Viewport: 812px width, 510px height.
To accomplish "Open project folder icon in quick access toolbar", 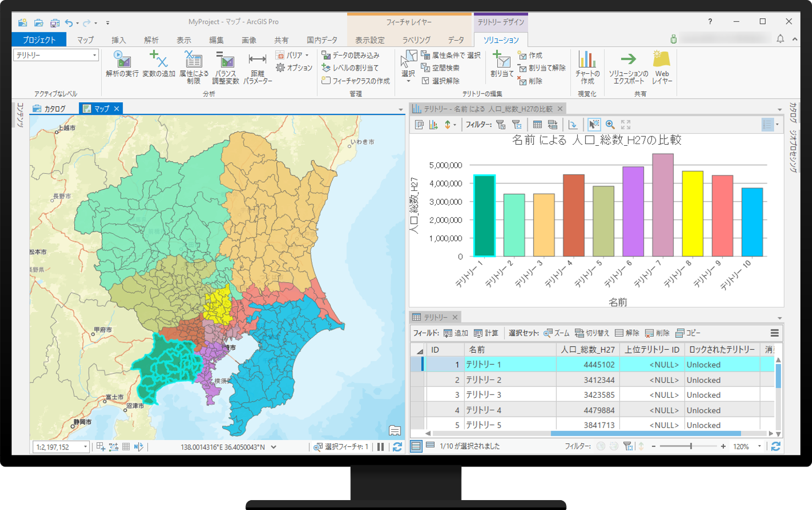I will (x=39, y=23).
